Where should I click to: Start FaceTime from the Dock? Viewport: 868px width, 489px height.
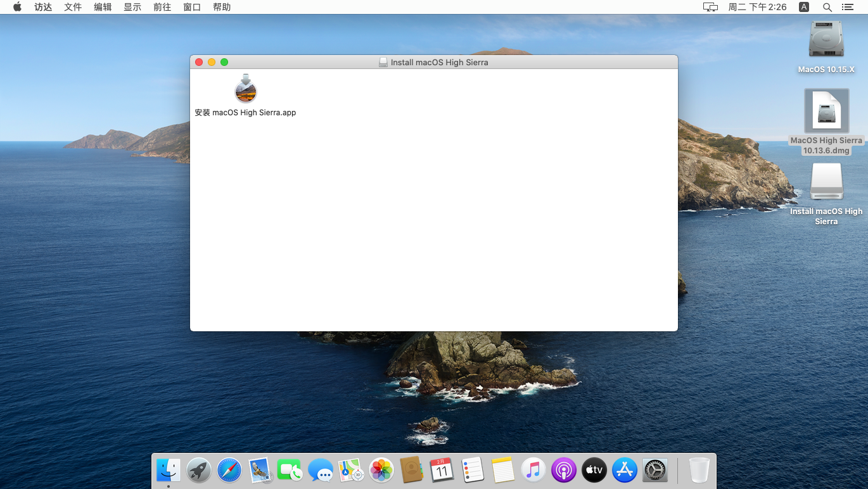click(x=290, y=470)
